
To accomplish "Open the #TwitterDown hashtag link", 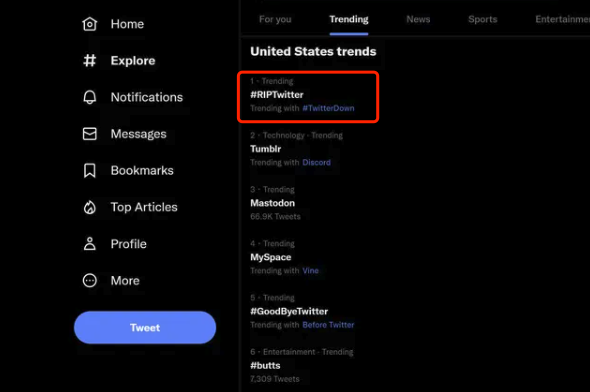I will pos(328,108).
